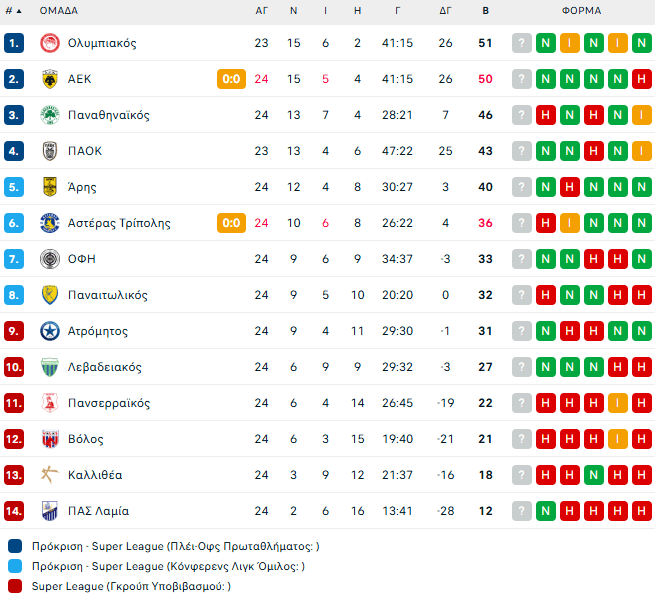Click AEK's live 0:0 score badge
Screen dimensions: 655x595
pyautogui.click(x=231, y=79)
